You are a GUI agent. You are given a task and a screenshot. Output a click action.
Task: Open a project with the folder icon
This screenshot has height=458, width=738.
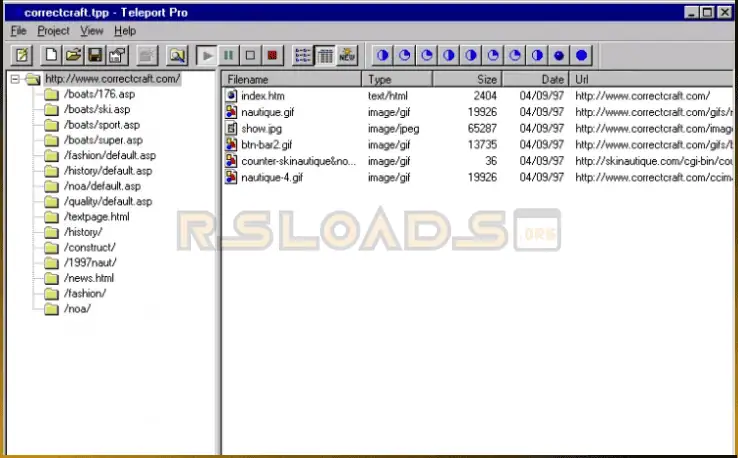pos(73,55)
